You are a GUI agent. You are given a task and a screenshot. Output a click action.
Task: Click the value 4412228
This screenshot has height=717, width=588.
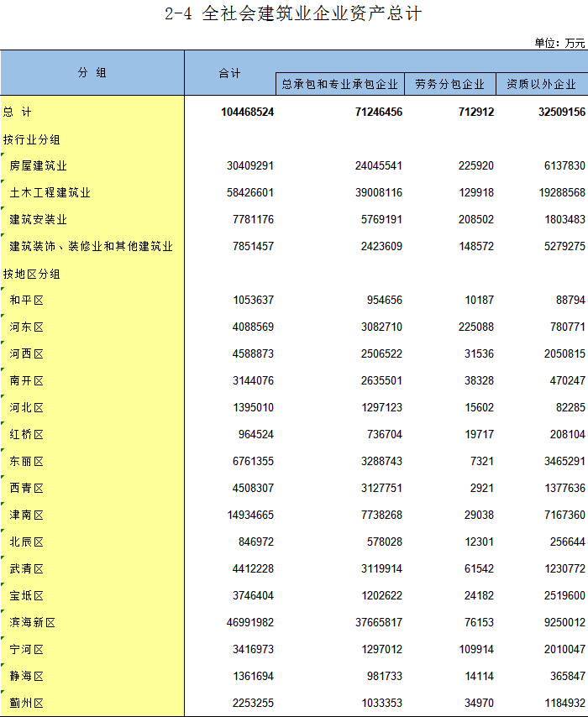pos(253,569)
